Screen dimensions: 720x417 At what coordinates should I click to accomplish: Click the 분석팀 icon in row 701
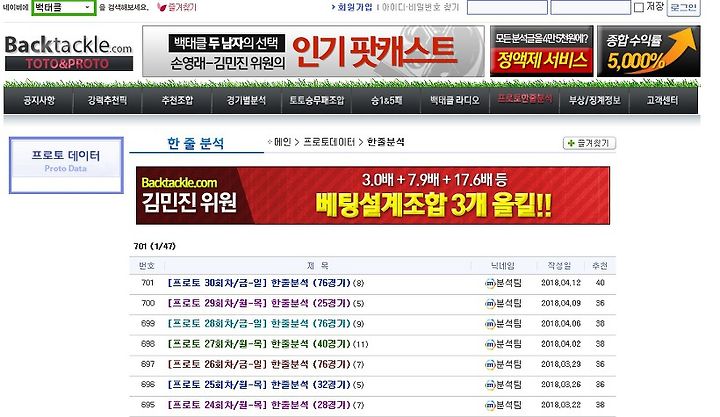pos(490,283)
